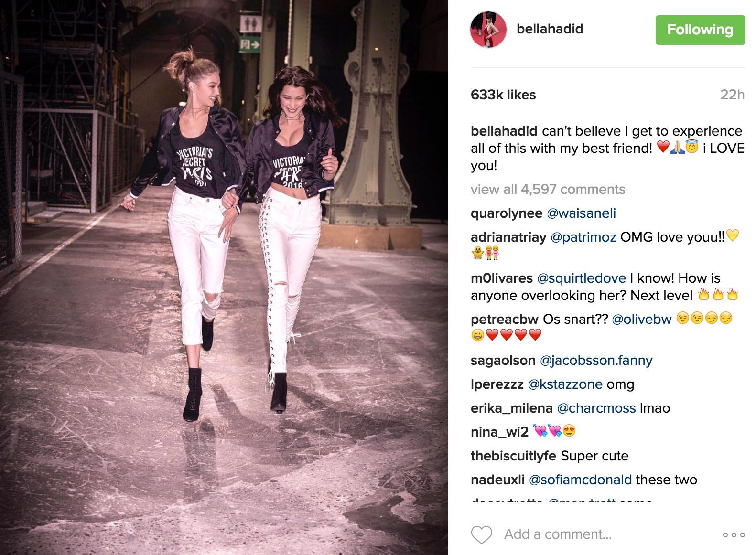Viewport: 756px width, 555px height.
Task: Click the Add a comment field
Action: point(607,534)
